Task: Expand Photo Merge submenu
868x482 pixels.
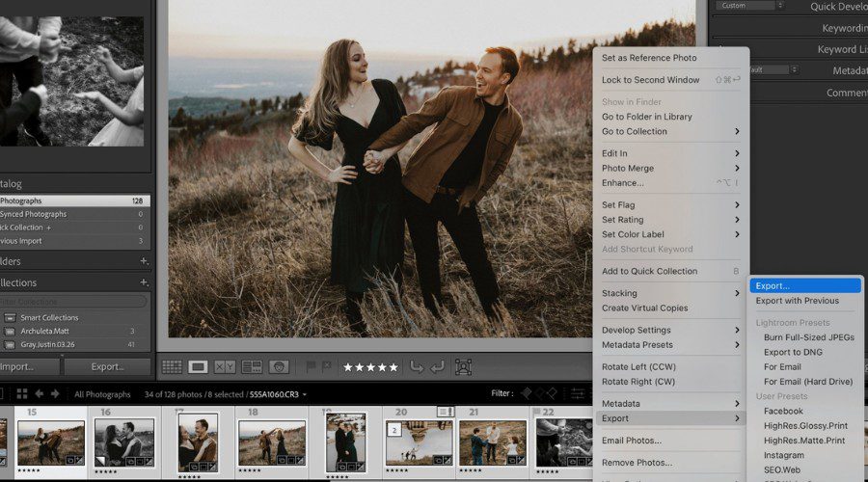Action: [671, 169]
